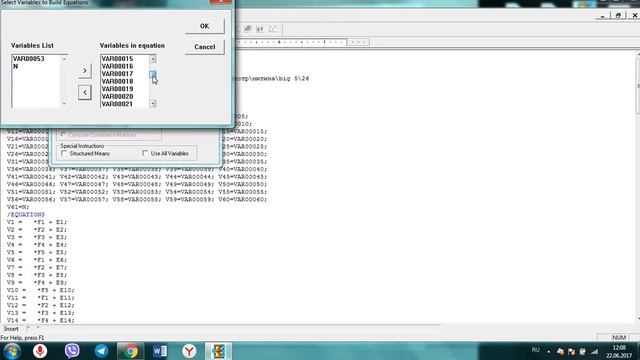Screen dimensions: 640x360
Task: Confirm the variable selection with OK
Action: [x=204, y=26]
